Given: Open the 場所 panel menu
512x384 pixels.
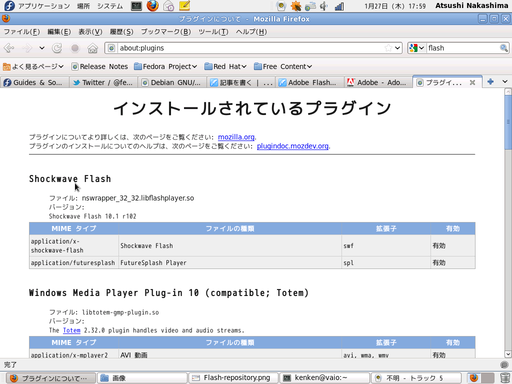Looking at the screenshot, I should [83, 6].
